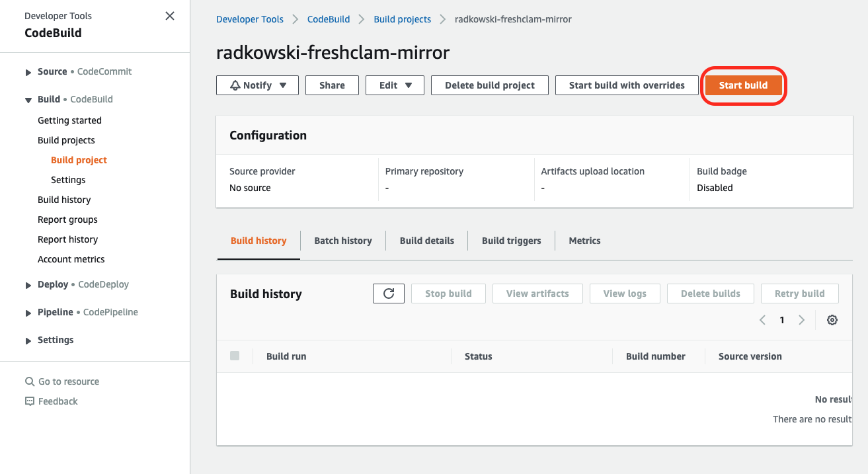This screenshot has height=474, width=868.
Task: Click the Configuration panel heading
Action: tap(268, 136)
